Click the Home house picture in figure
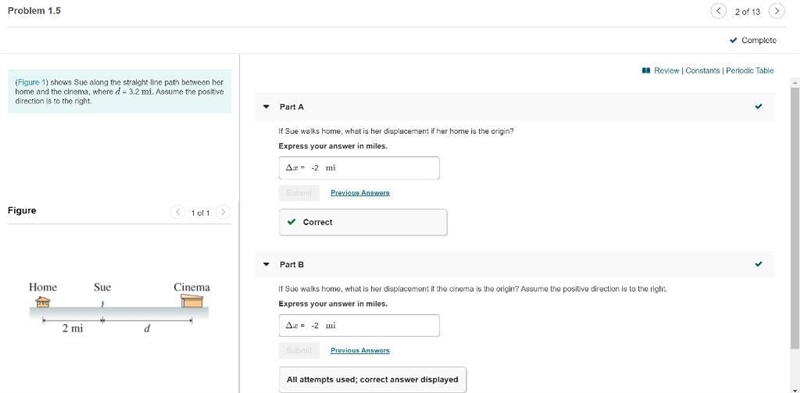This screenshot has width=800, height=393. tap(43, 302)
